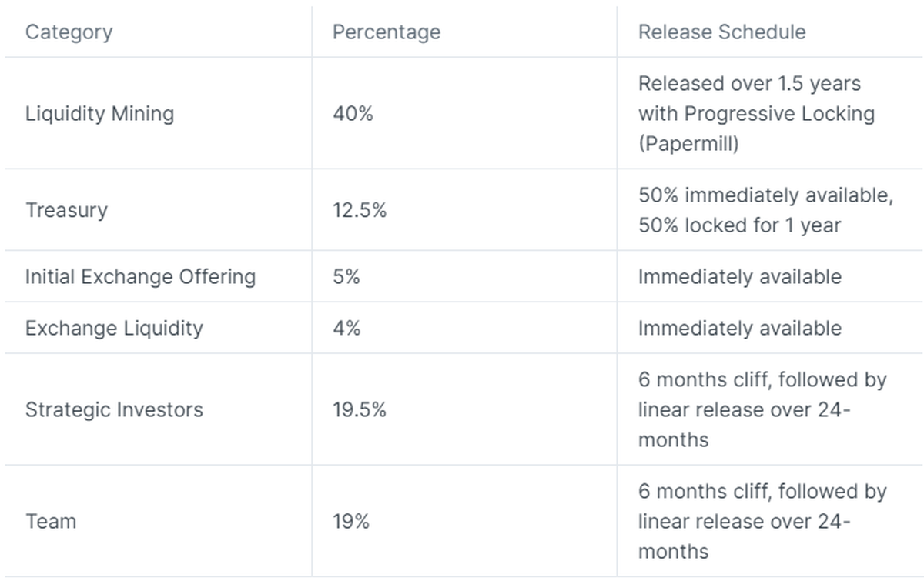The width and height of the screenshot is (924, 581).
Task: Click the 40% percentage value
Action: point(353,114)
